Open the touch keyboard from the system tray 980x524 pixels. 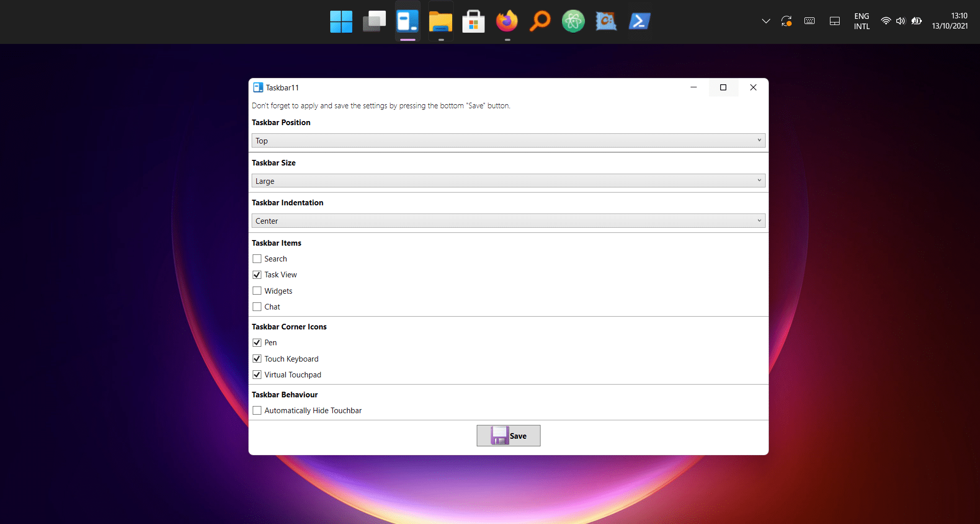[x=809, y=21]
